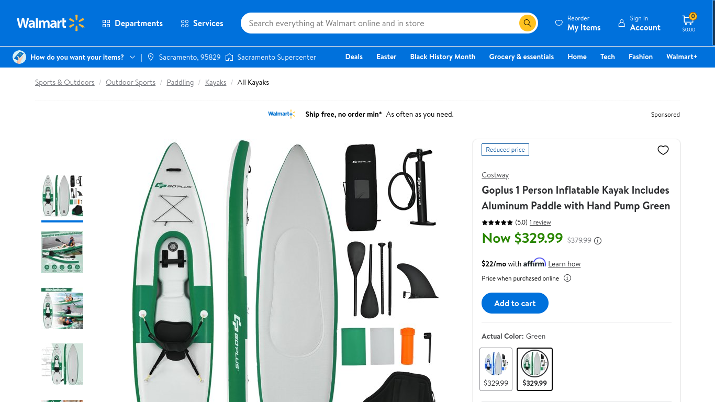Image resolution: width=715 pixels, height=402 pixels.
Task: Open Reorder My Items heart icon
Action: (x=559, y=23)
